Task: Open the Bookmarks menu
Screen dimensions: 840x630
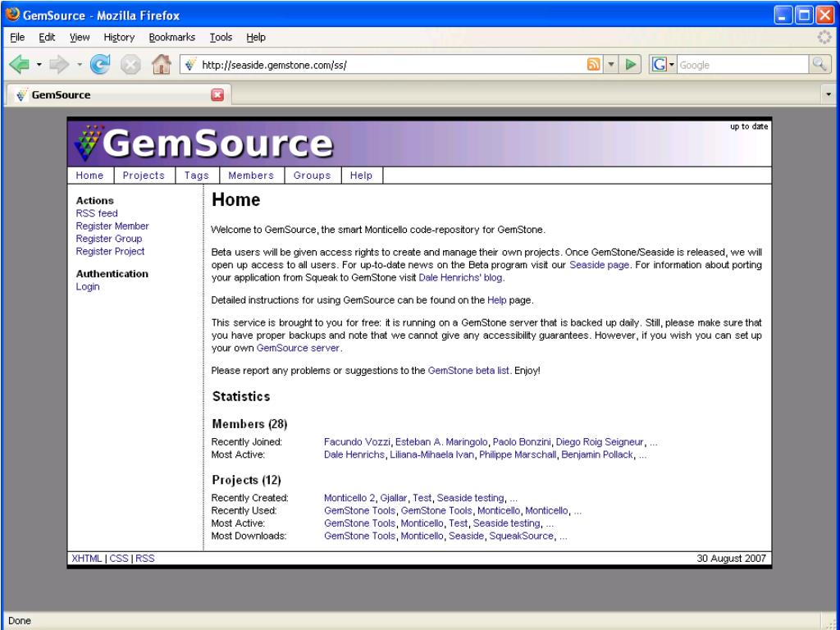Action: point(172,37)
